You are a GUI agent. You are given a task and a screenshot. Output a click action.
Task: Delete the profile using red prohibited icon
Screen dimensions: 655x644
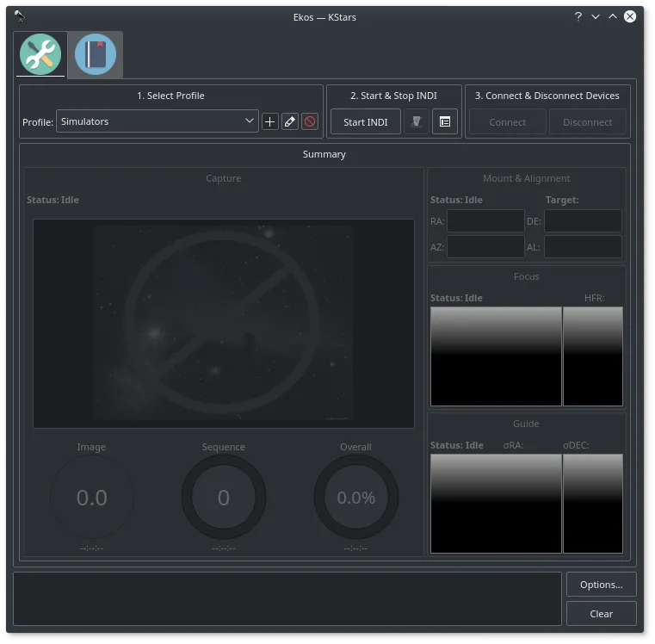[x=310, y=121]
